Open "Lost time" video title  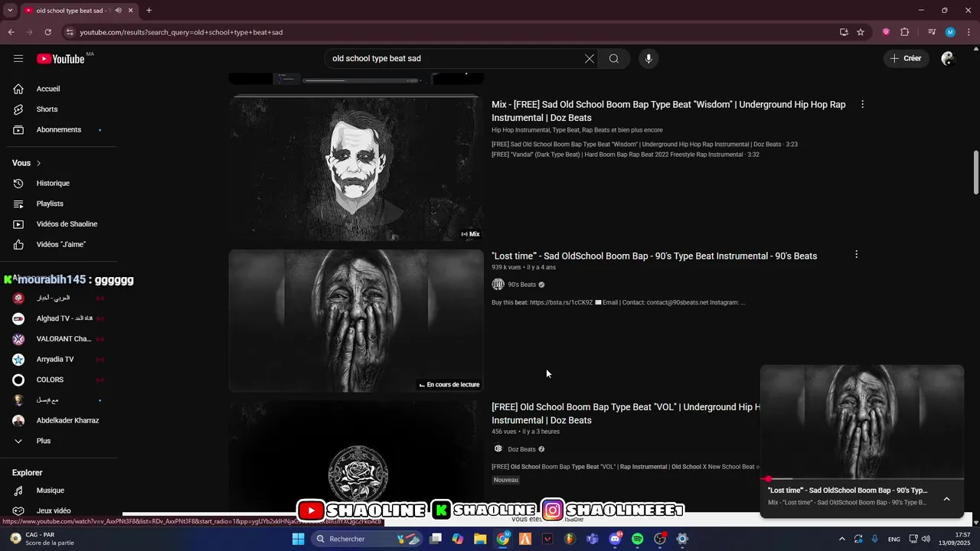tap(655, 256)
